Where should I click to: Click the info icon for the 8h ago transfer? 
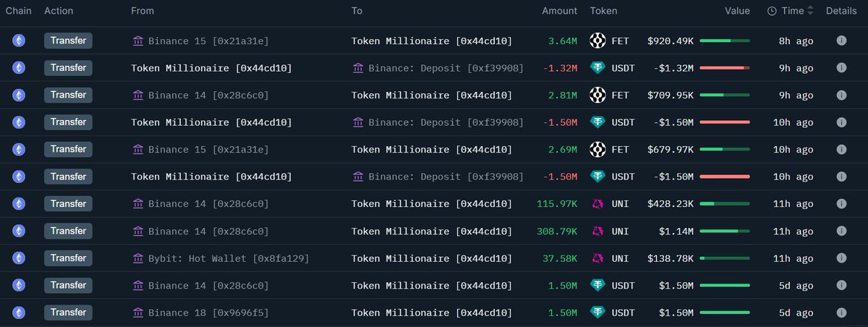(841, 41)
